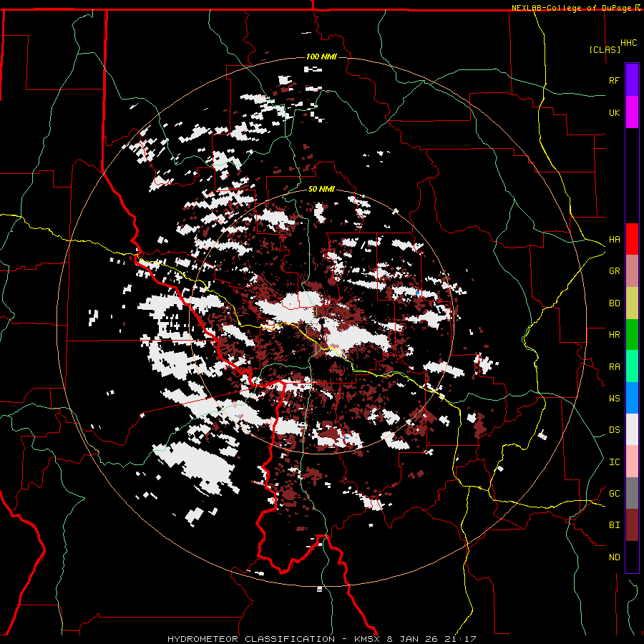
Task: Click the GR legend color block
Action: (632, 271)
